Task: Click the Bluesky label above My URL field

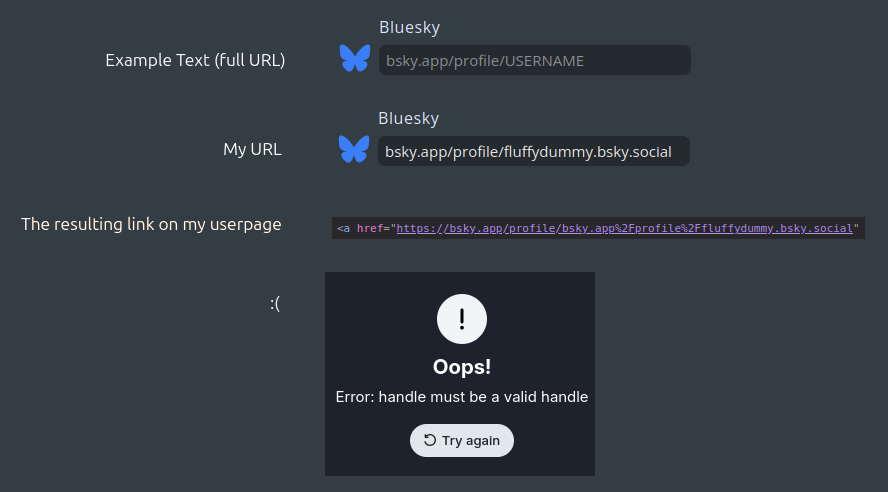Action: tap(408, 119)
